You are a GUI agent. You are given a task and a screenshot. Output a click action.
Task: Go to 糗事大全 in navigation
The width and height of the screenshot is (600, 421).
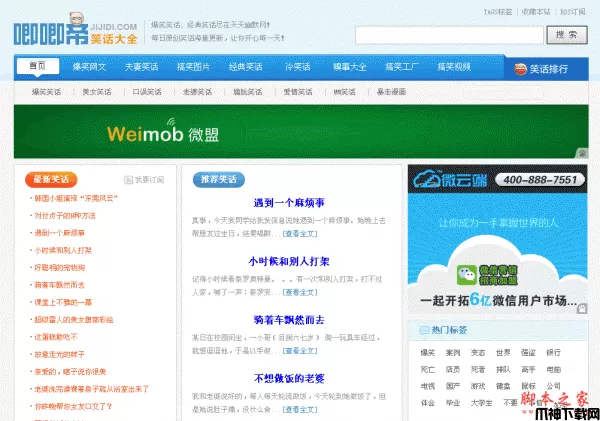(350, 67)
